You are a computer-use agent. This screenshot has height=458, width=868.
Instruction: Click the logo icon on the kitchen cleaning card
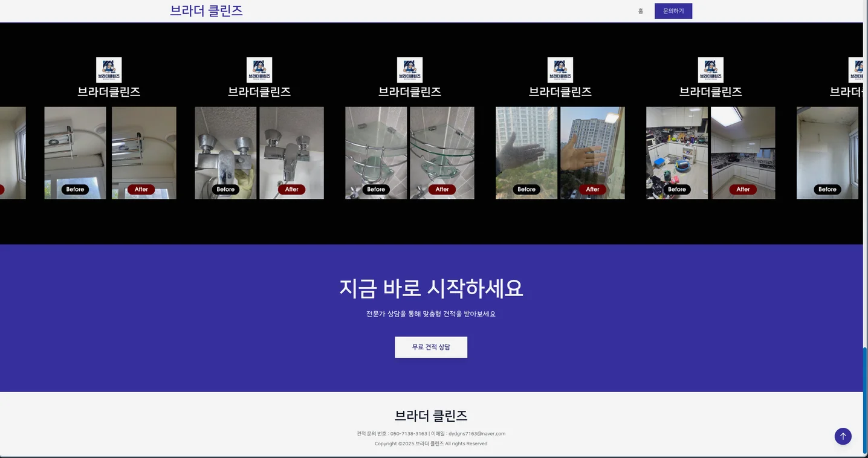point(711,69)
